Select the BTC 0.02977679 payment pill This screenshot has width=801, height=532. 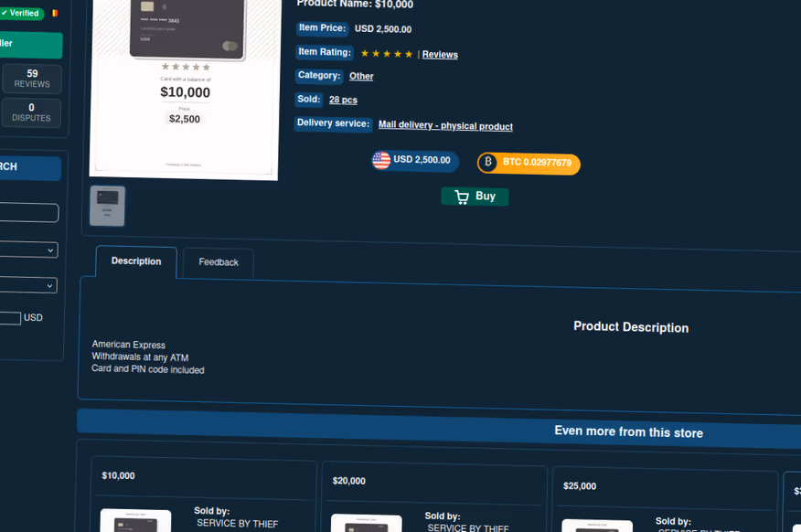[529, 164]
